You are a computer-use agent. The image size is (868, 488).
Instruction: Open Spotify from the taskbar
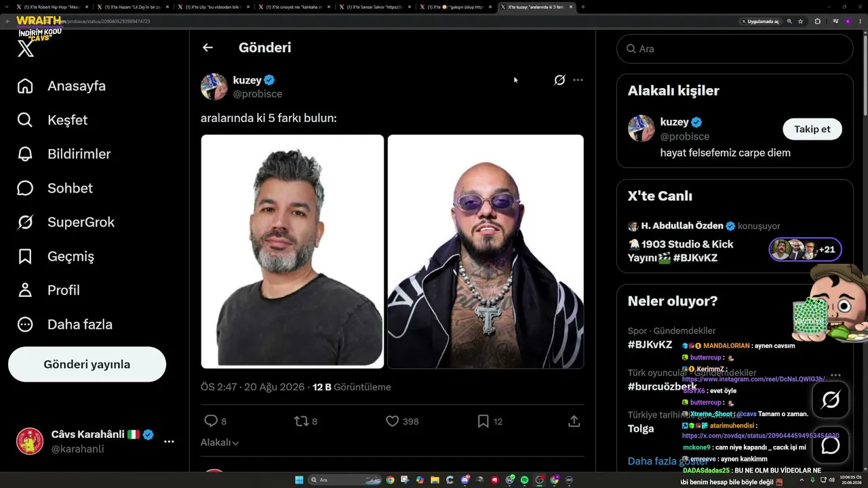coord(524,480)
